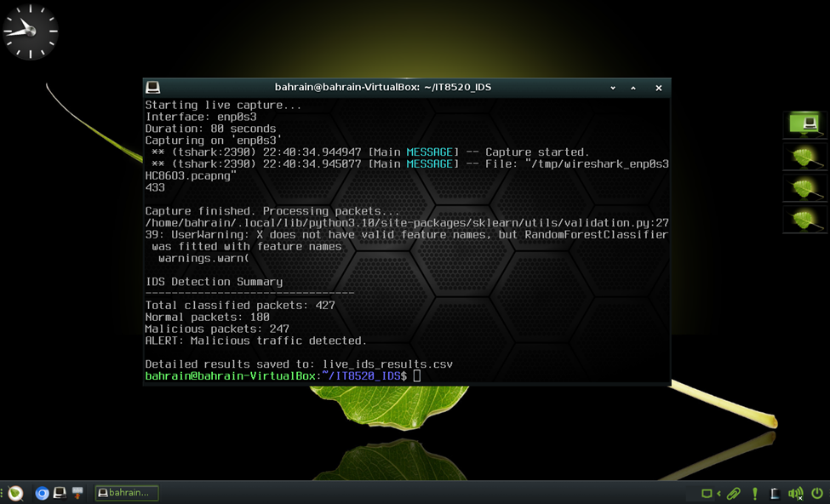Click 'ALERT: Malicious traffic detected.' line
830x504 pixels.
click(x=256, y=341)
